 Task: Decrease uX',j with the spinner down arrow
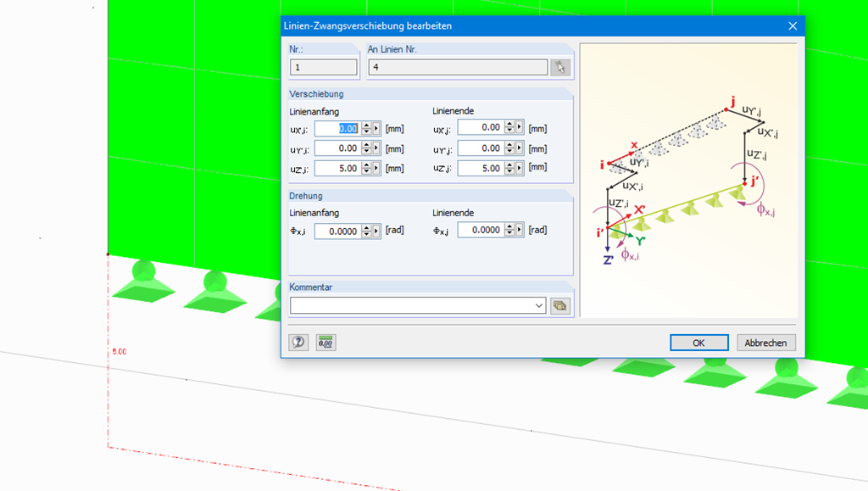[509, 131]
